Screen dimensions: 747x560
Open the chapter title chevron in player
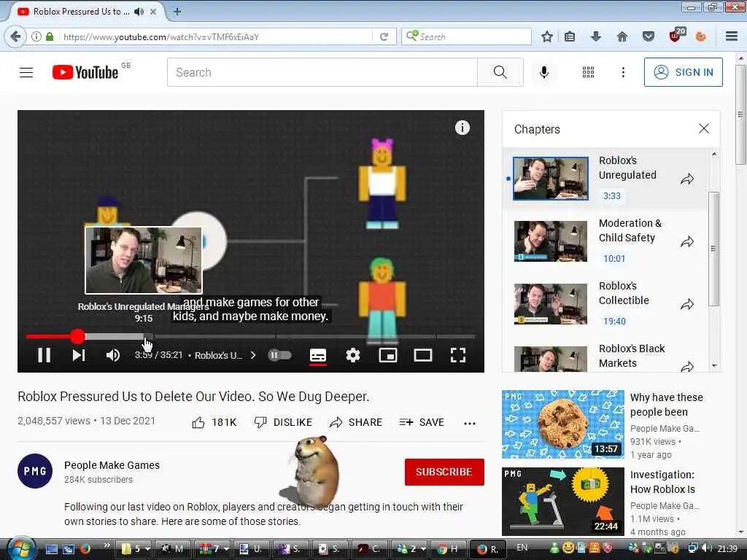pos(253,355)
